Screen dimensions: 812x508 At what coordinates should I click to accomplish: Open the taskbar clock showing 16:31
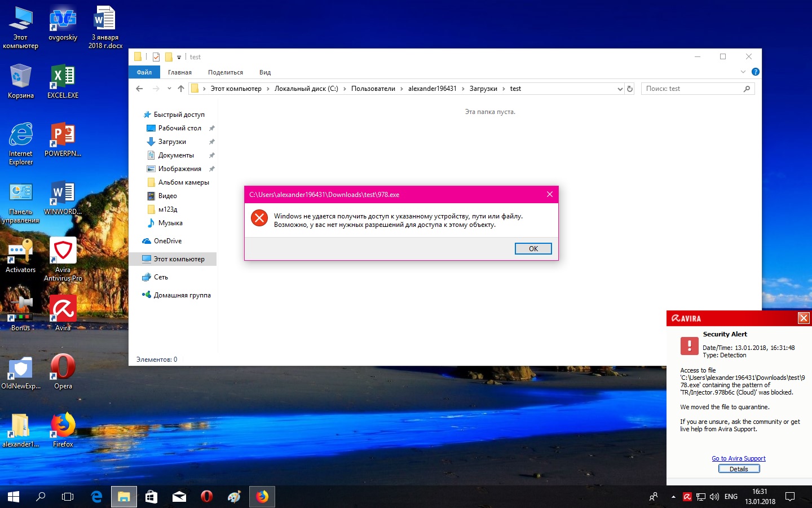[760, 497]
